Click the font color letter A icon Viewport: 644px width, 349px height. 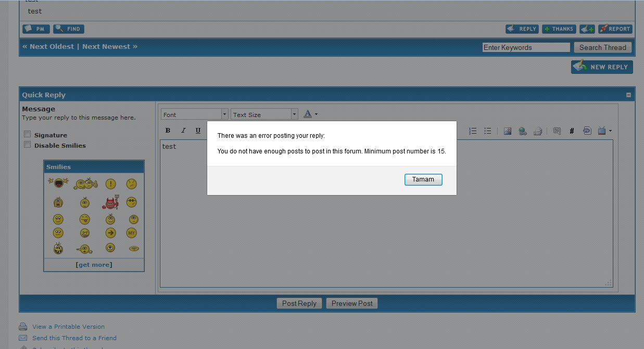tap(307, 114)
